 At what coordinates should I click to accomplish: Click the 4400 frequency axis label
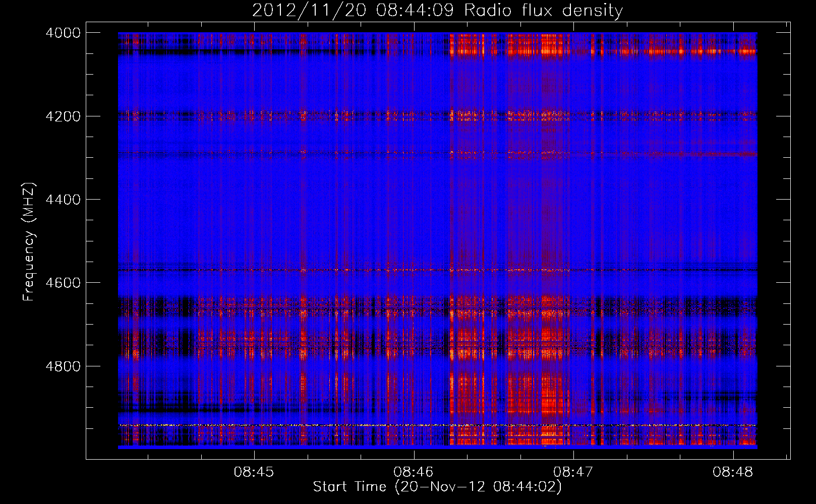pos(63,200)
